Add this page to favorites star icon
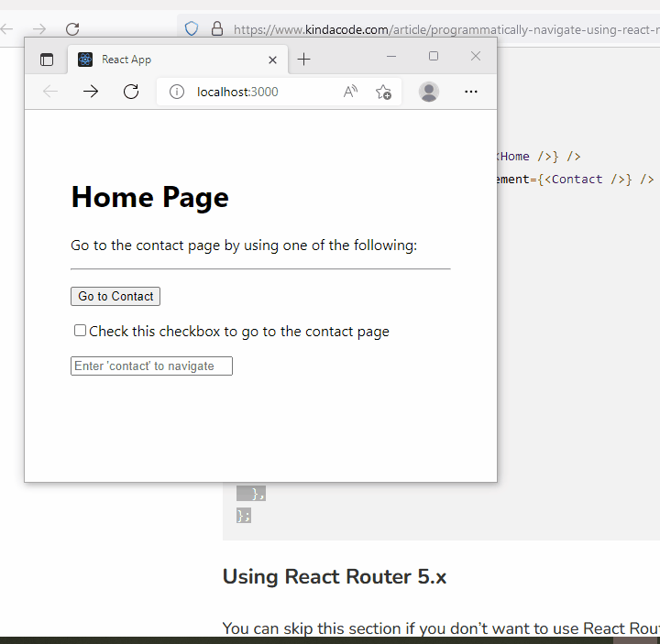The width and height of the screenshot is (660, 644). click(383, 92)
